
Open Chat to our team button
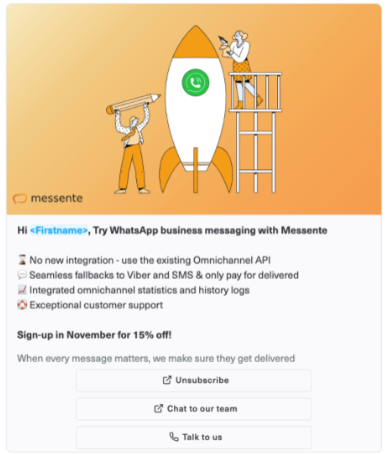(x=194, y=409)
